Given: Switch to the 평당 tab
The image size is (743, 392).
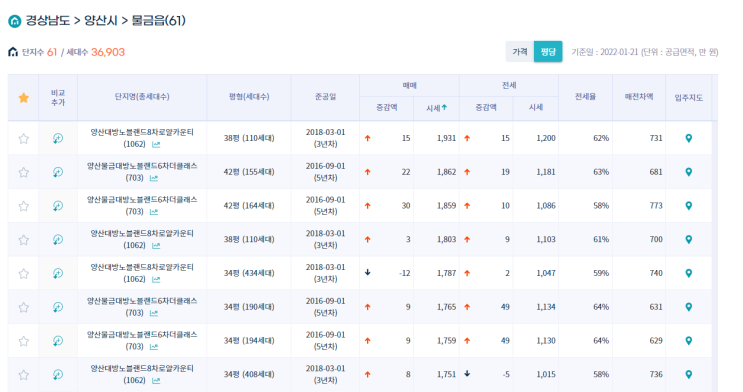Looking at the screenshot, I should (548, 51).
